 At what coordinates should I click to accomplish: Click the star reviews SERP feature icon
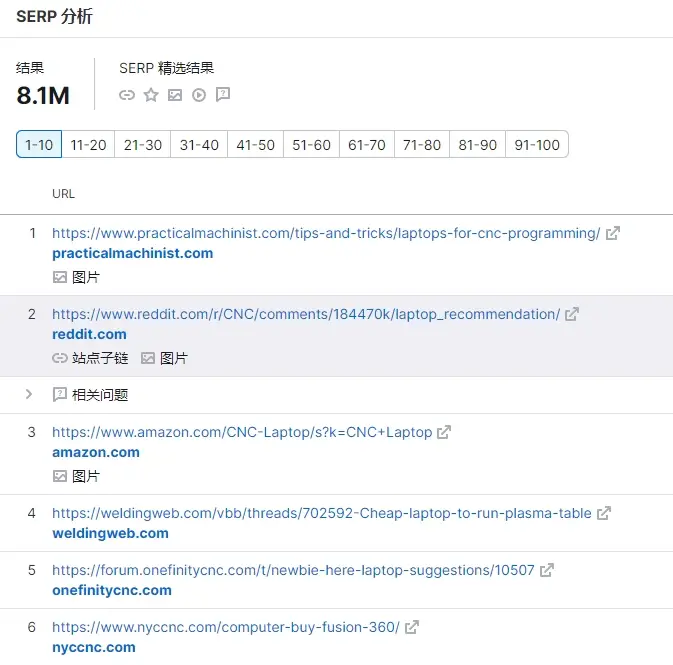click(151, 95)
